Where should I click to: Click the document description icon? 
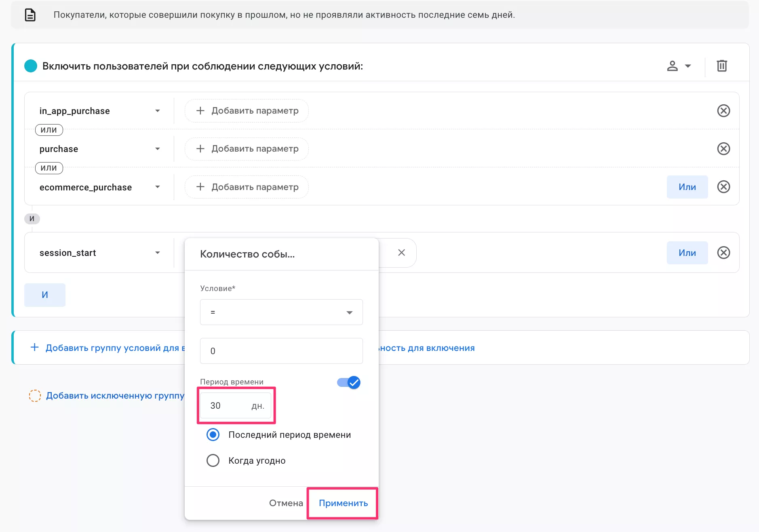click(30, 15)
